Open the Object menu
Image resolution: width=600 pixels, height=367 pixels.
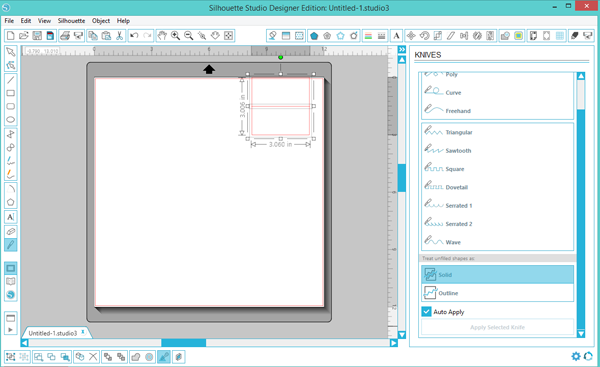click(101, 21)
